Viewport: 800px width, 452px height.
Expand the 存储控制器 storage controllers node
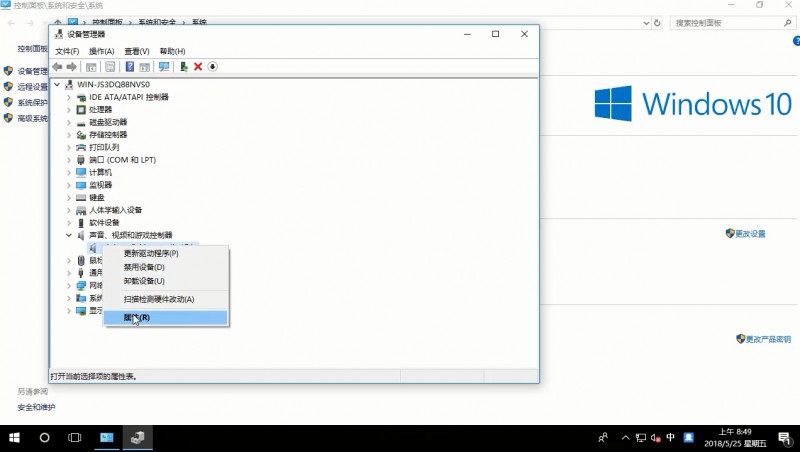pos(69,135)
